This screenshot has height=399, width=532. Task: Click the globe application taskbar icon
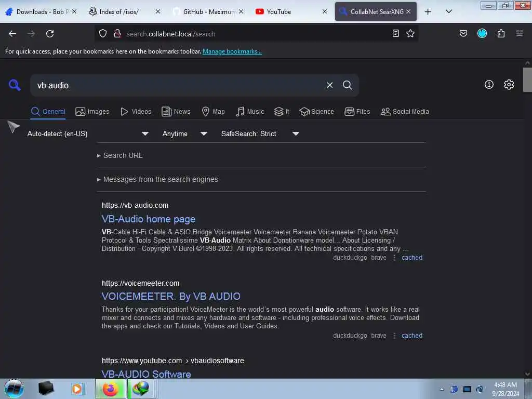click(141, 389)
